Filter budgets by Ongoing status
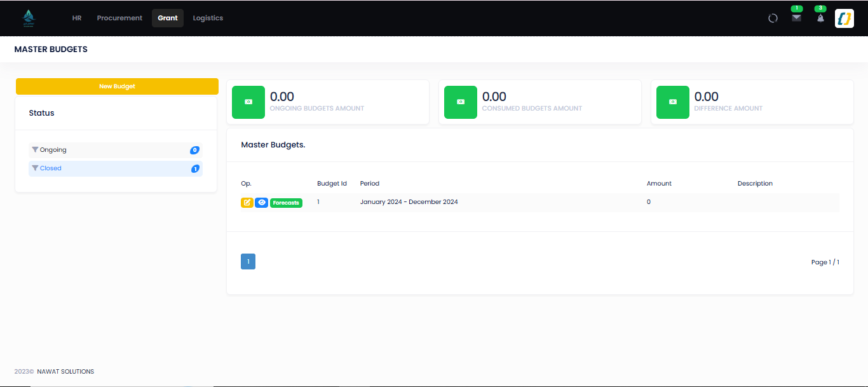 click(116, 150)
